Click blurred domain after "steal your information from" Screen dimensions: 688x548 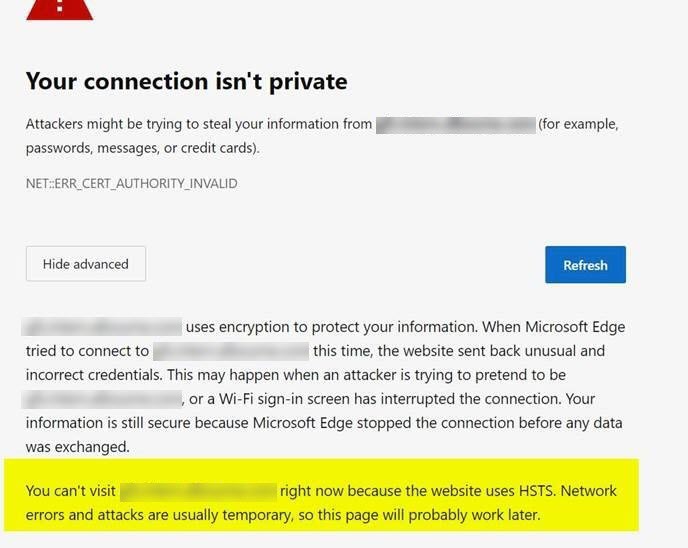coord(455,125)
